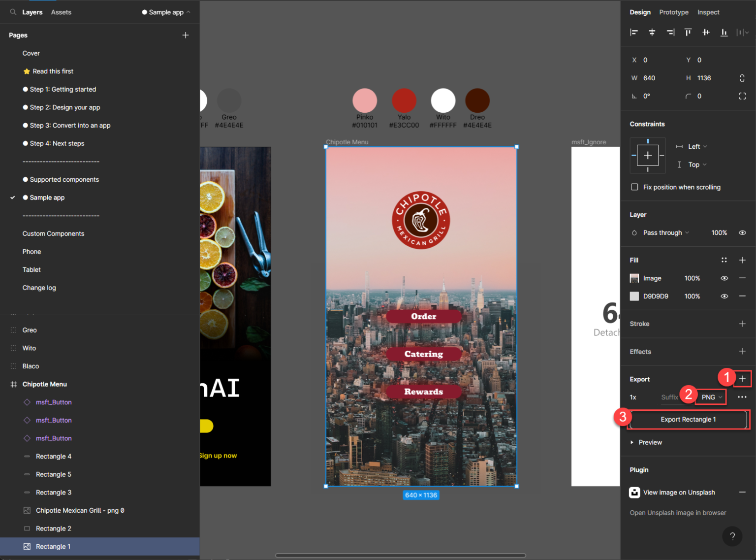
Task: Add a stroke using the plus icon
Action: (743, 324)
